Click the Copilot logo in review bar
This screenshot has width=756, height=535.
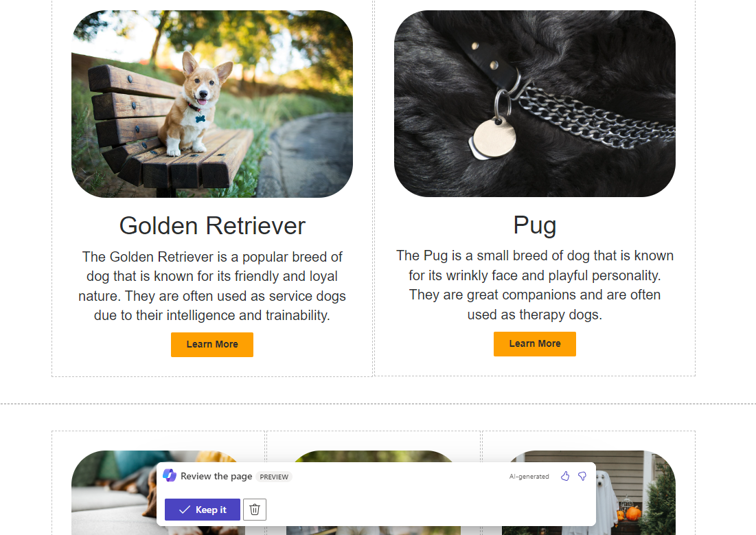[169, 476]
